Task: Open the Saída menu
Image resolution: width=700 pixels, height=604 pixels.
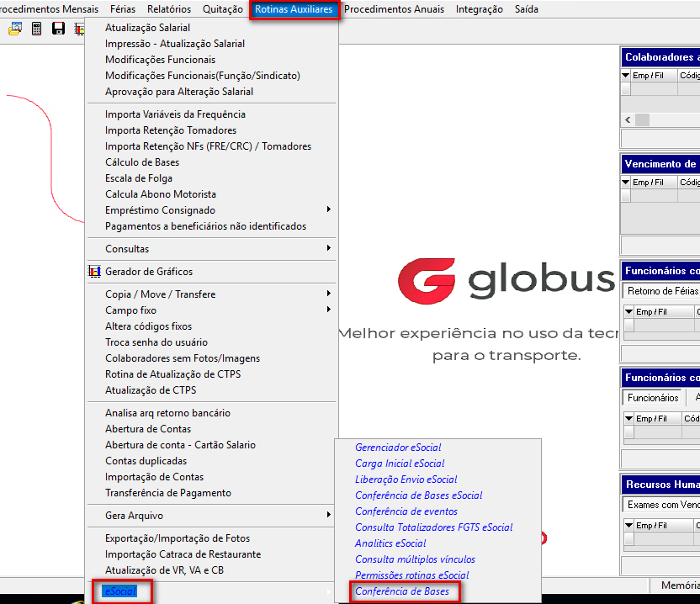Action: pos(527,9)
